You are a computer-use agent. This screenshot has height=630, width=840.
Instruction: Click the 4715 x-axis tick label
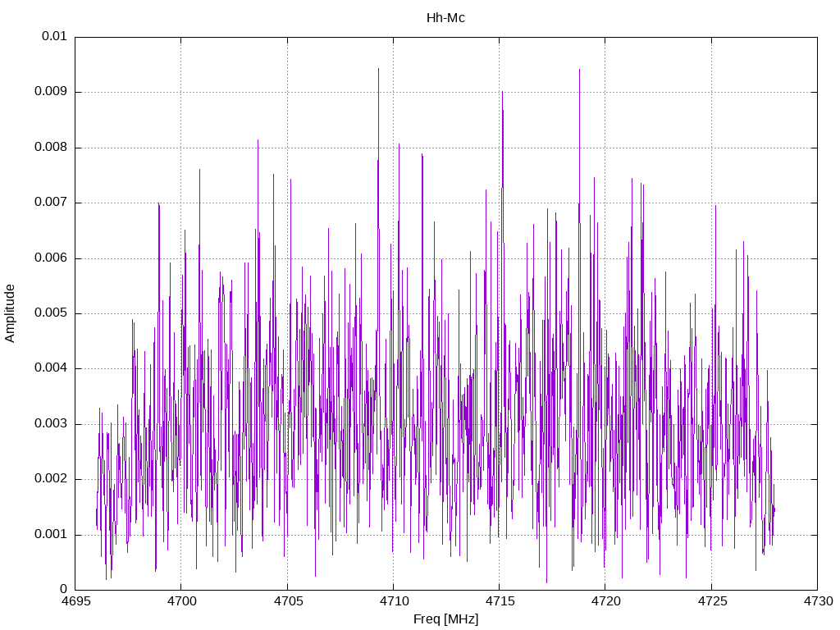500,601
